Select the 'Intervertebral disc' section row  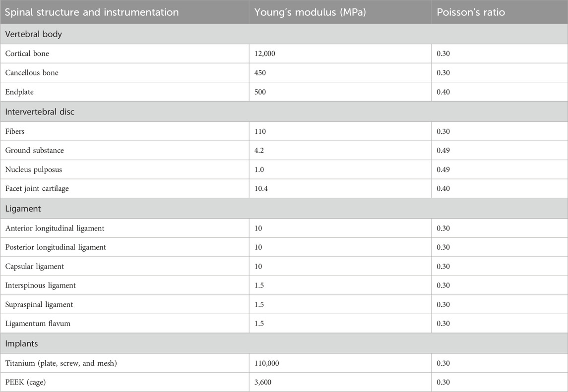click(x=40, y=112)
